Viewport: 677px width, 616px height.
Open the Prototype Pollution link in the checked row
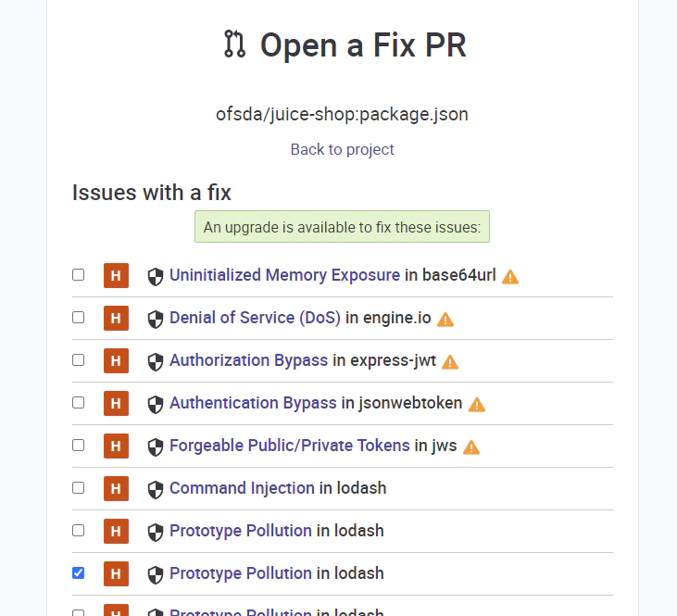241,573
